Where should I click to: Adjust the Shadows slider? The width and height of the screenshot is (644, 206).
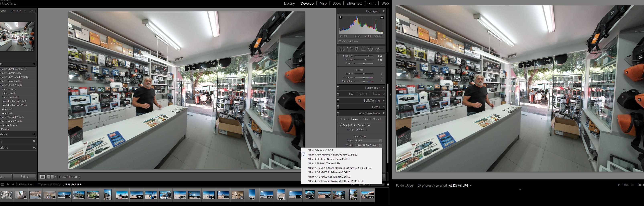point(368,56)
